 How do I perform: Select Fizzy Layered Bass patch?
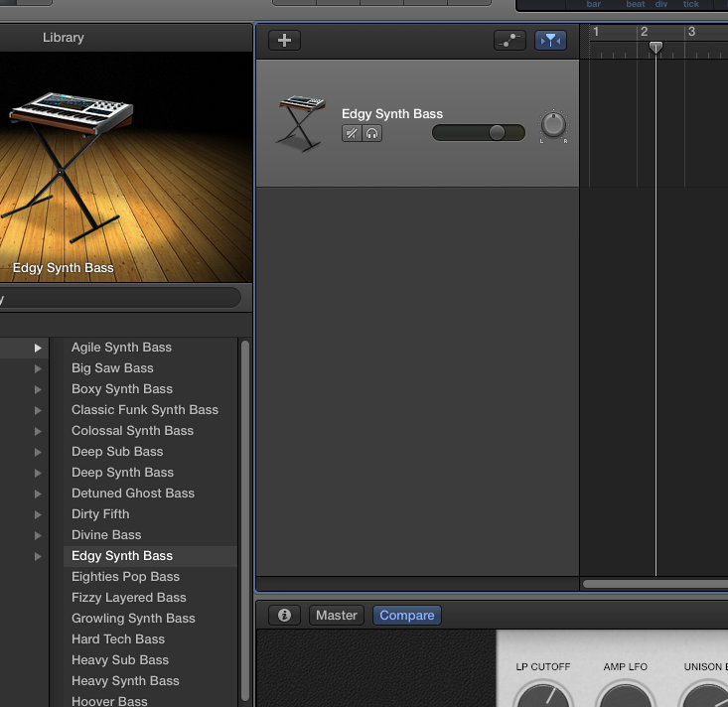point(128,598)
